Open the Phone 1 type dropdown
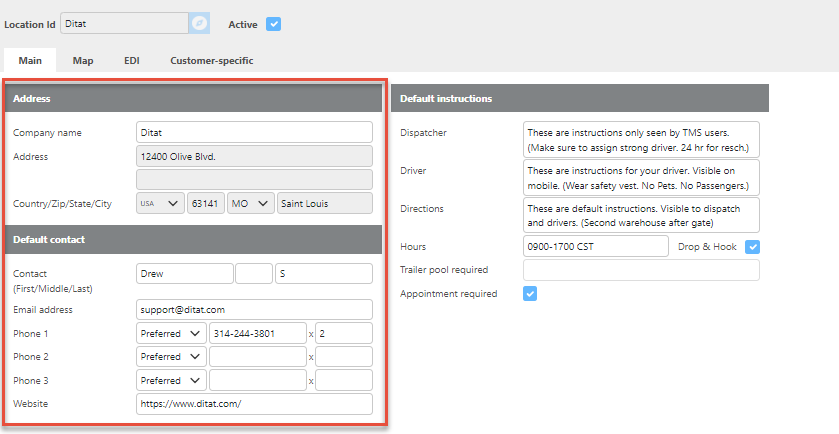839x434 pixels. pos(170,333)
